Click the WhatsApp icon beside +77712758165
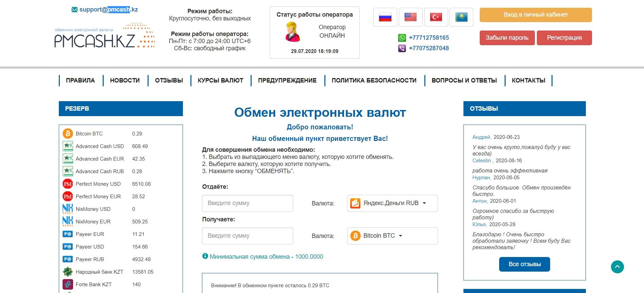Viewport: 644px width, 293px height. 402,38
